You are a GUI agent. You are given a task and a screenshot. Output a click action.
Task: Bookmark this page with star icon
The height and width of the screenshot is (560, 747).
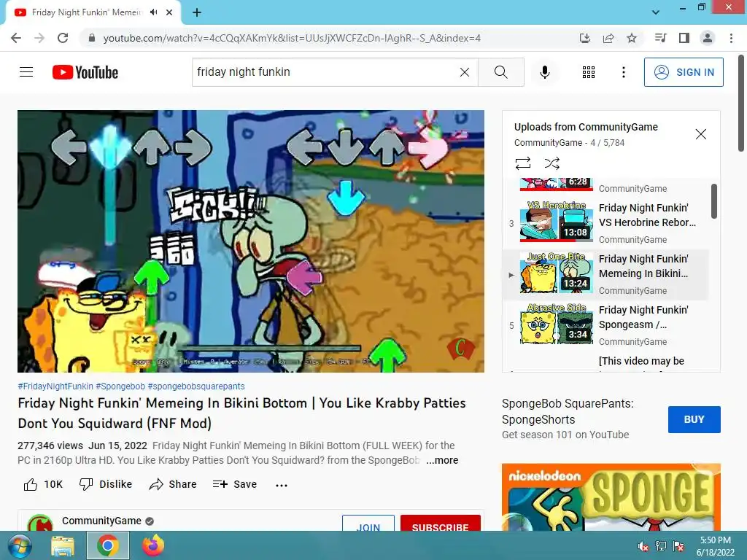pos(632,38)
